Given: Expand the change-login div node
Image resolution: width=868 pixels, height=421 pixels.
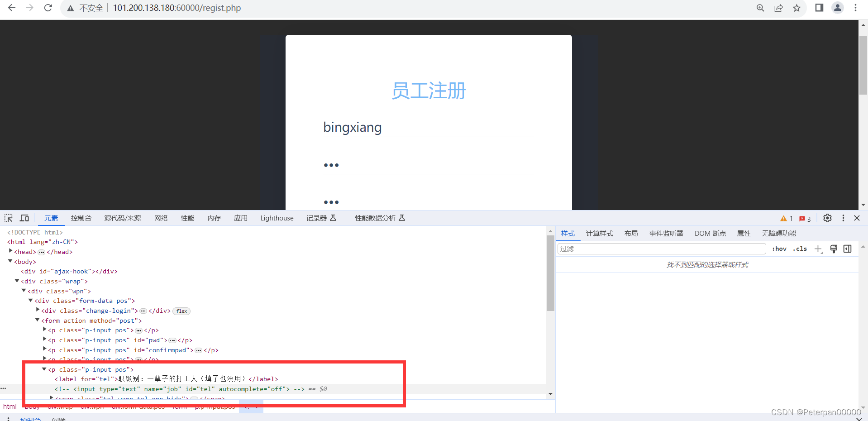Looking at the screenshot, I should click(38, 310).
